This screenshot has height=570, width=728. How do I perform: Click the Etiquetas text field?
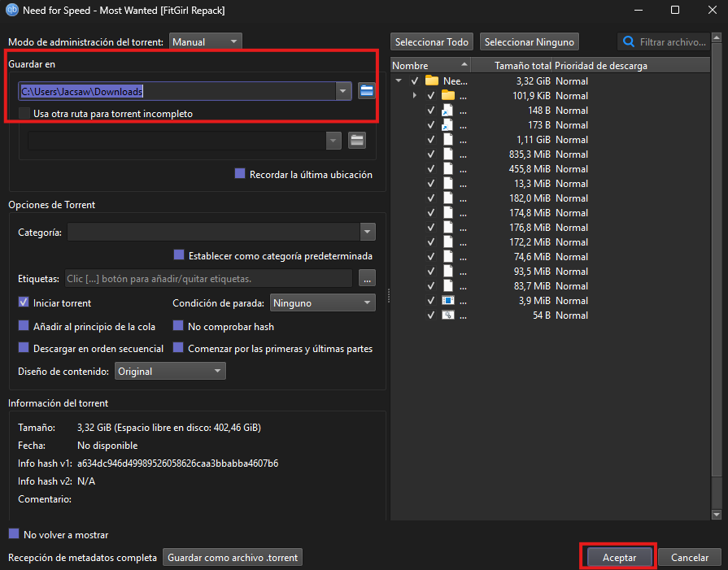pos(208,279)
